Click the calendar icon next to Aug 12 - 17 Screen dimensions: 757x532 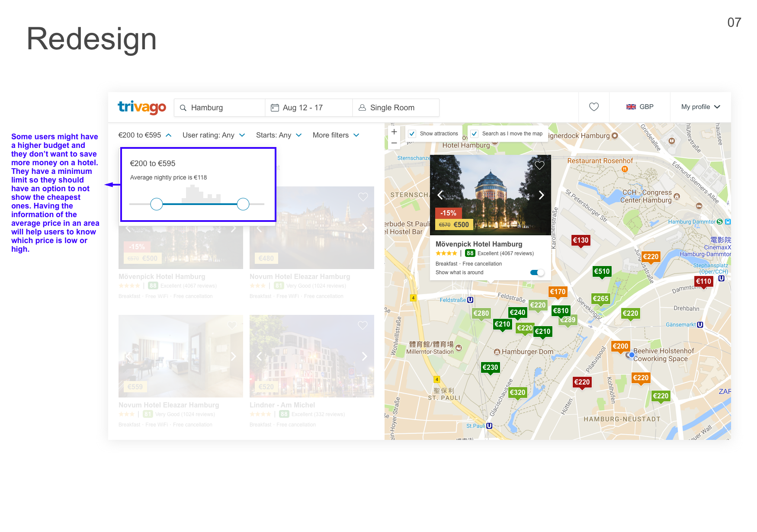[x=275, y=108]
